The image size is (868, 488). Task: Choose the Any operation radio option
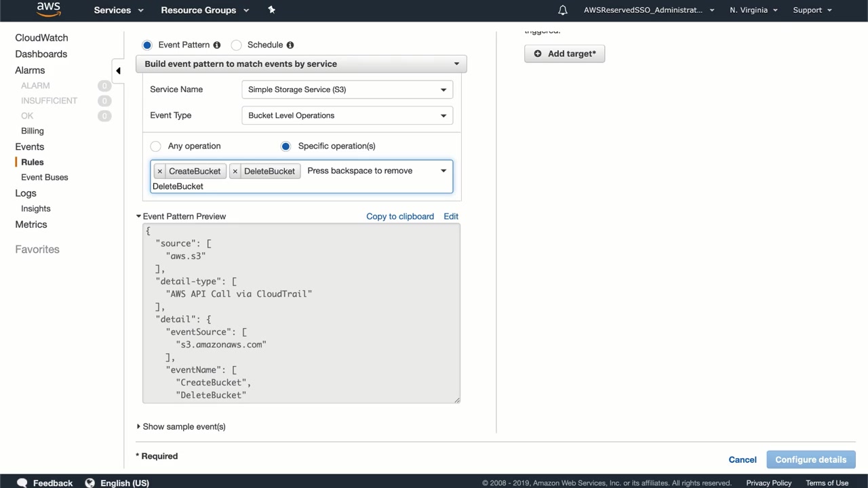point(156,146)
